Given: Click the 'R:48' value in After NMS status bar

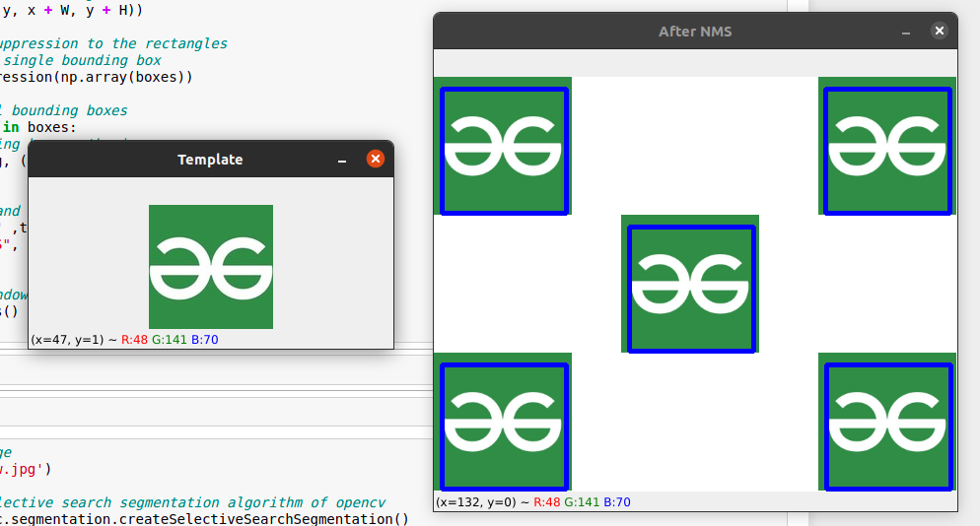Looking at the screenshot, I should 547,502.
